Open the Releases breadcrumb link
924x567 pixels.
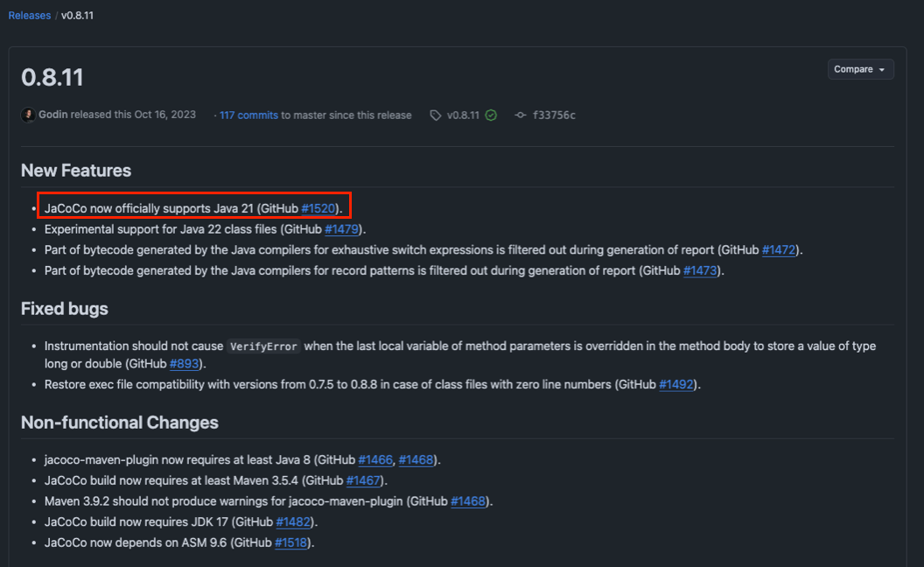click(x=30, y=16)
